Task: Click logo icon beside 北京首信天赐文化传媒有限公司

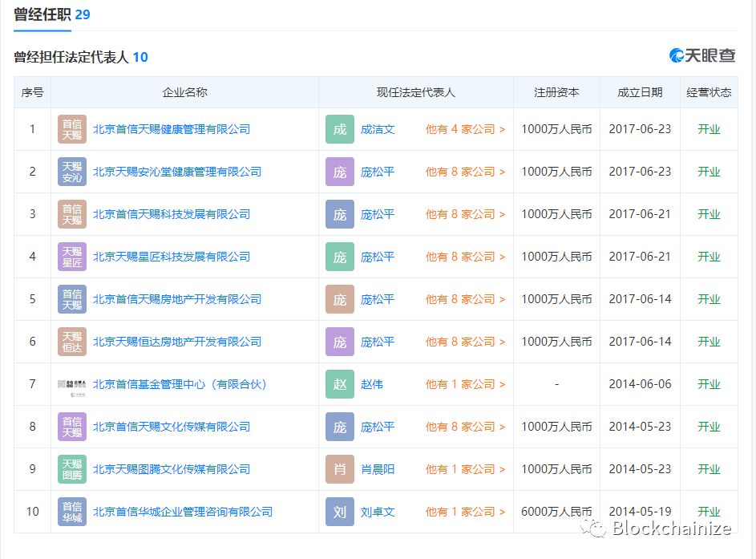Action: pyautogui.click(x=72, y=427)
